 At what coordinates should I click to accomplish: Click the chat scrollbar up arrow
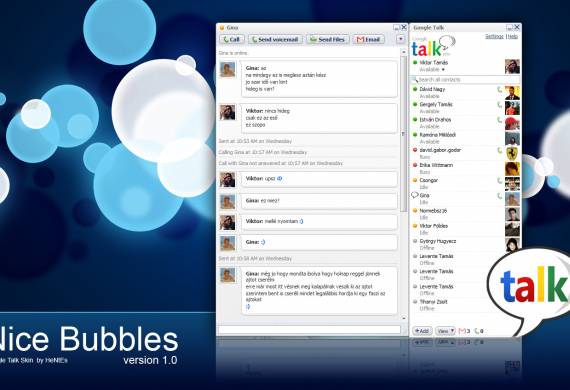[x=404, y=52]
